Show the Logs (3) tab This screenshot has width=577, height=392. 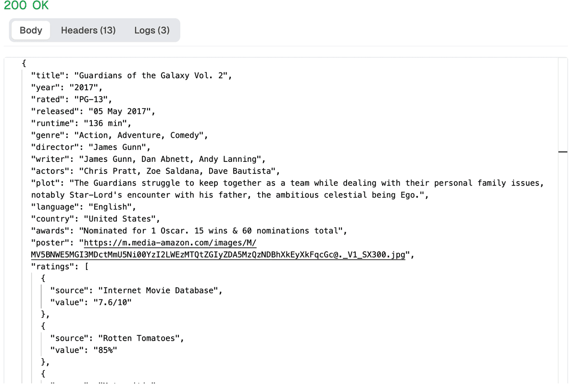point(152,30)
